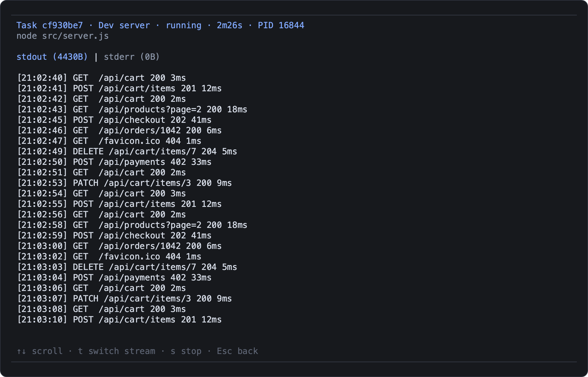Select log line at 21:02:54 GET /api/cart
The width and height of the screenshot is (588, 377).
(x=102, y=193)
